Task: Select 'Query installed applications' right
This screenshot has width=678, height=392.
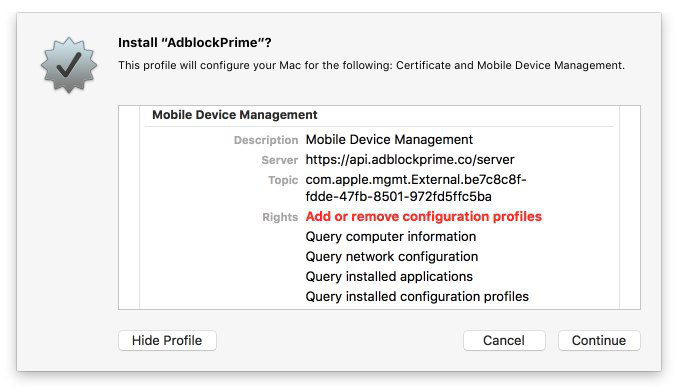Action: click(389, 276)
